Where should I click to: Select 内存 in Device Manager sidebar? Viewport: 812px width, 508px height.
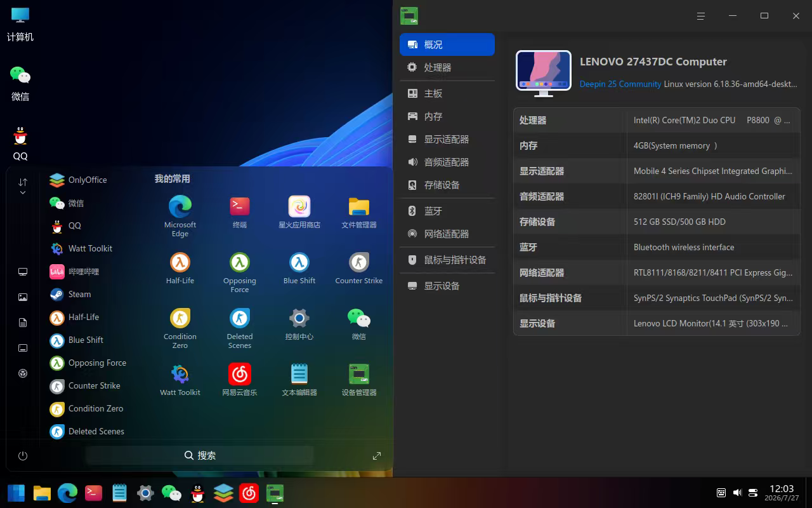447,116
